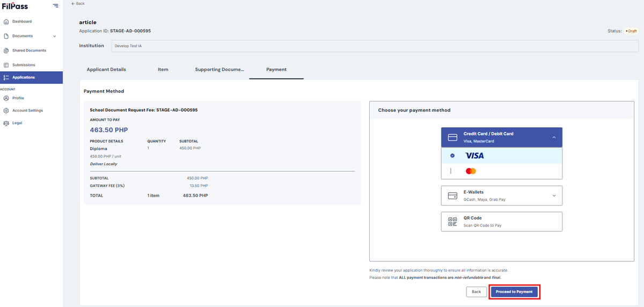Image resolution: width=644 pixels, height=307 pixels.
Task: Click the Applications list icon
Action: tap(6, 77)
